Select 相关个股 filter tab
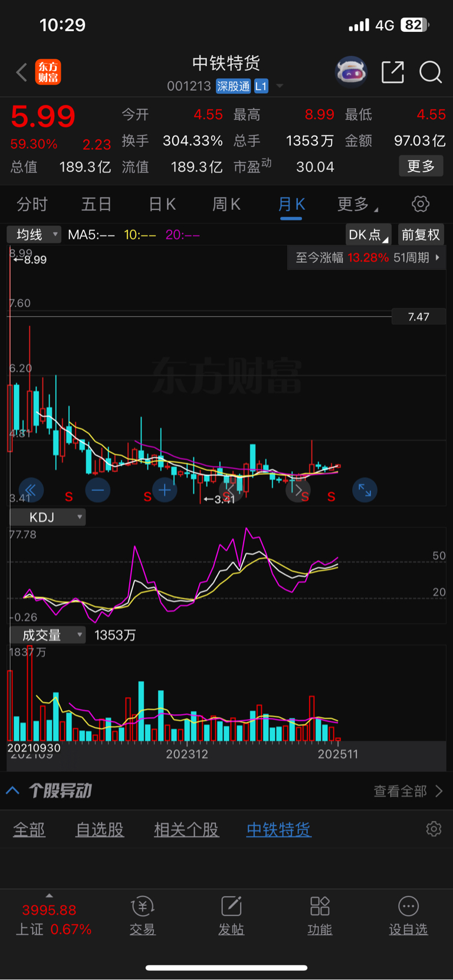This screenshot has width=453, height=980. pyautogui.click(x=186, y=829)
